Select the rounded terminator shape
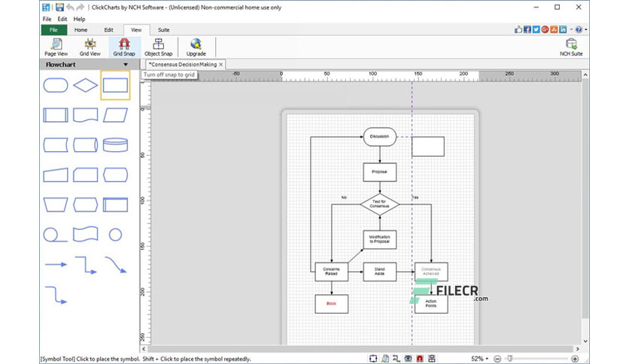Screen dimensions: 629x364 [56, 86]
